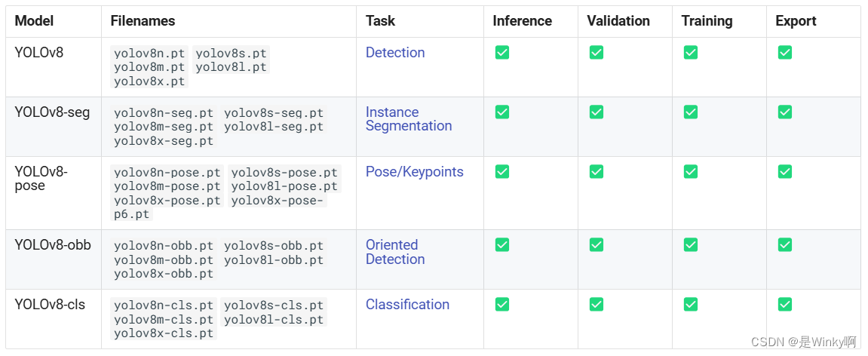Click YOLOv8 Detection Export checkmark
Viewport: 868px width, 356px height.
pos(784,53)
